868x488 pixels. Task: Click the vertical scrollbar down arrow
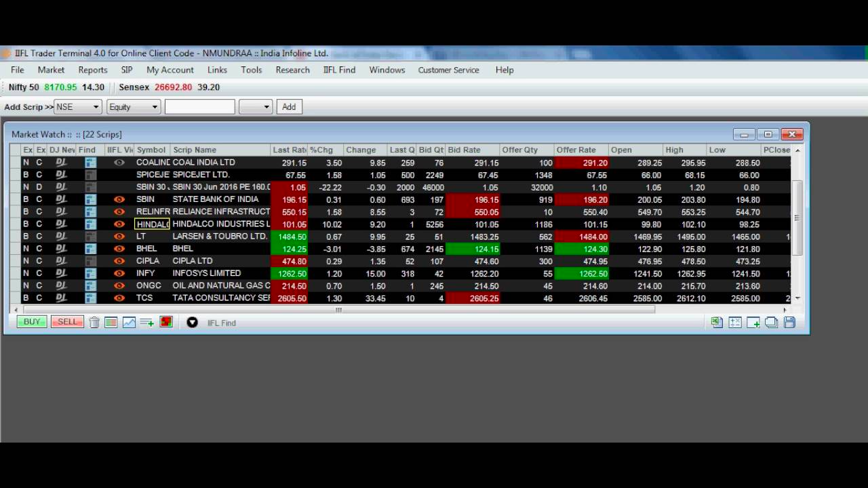(797, 298)
